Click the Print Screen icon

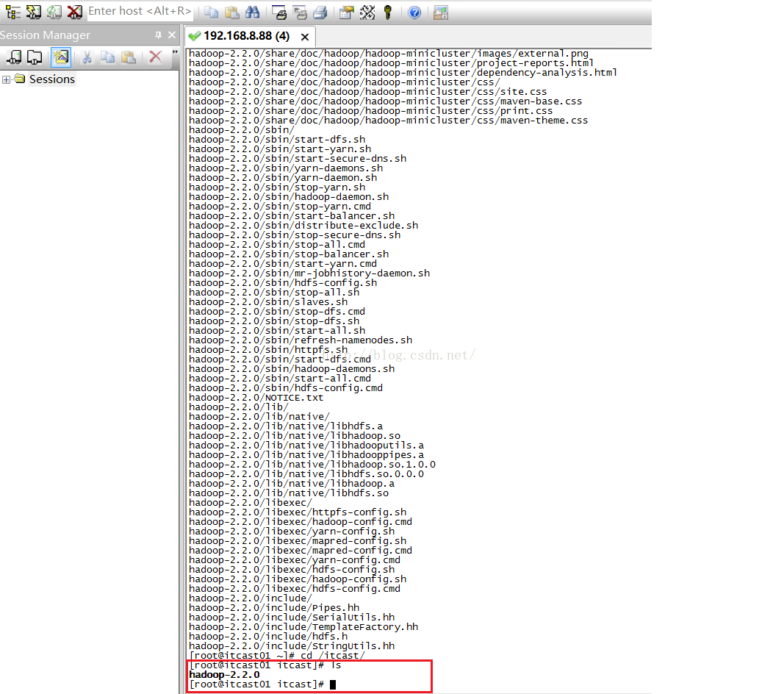[279, 12]
